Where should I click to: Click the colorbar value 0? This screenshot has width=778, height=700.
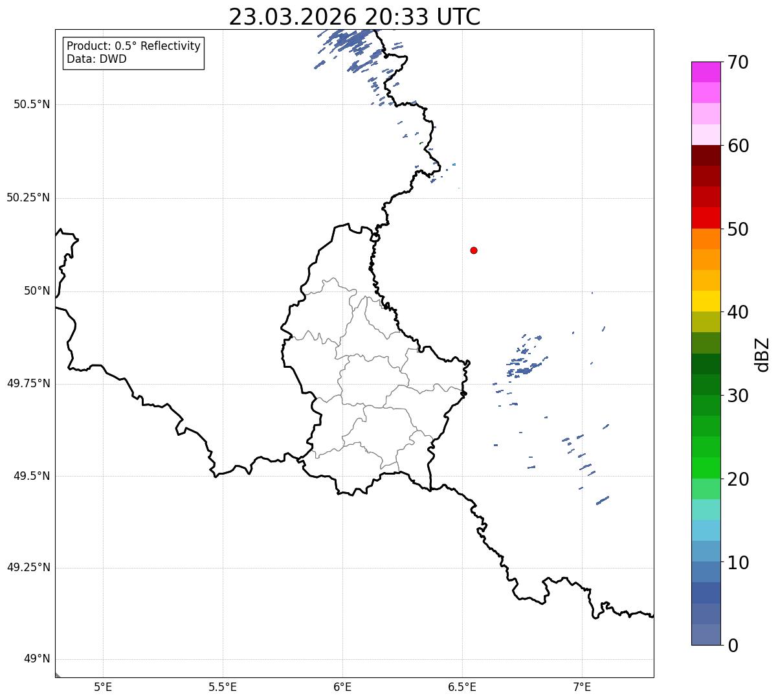click(733, 646)
